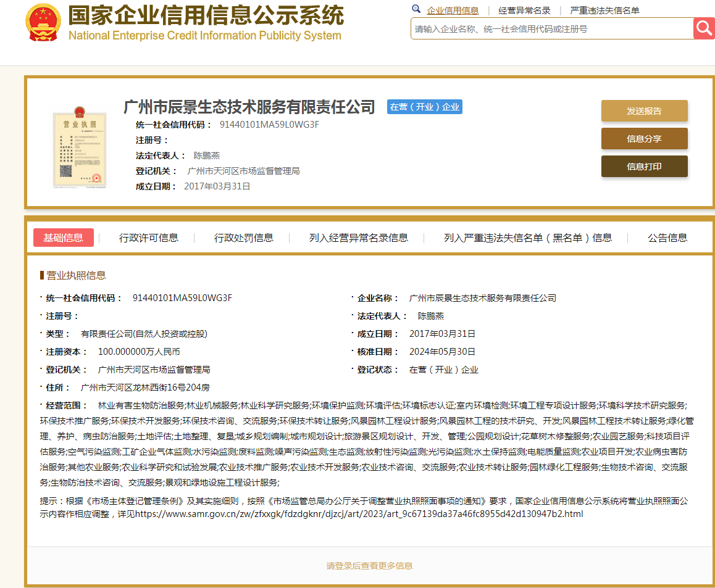
Task: Click the small magnifier icon beside 企业信用信息
Action: click(x=416, y=10)
